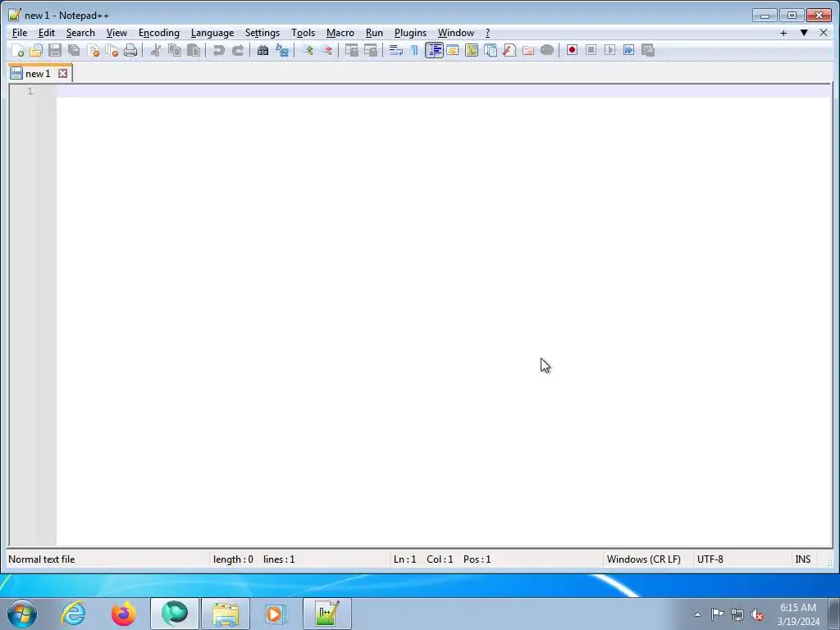The image size is (840, 630).
Task: Toggle Word Wrap toolbar icon
Action: click(396, 50)
